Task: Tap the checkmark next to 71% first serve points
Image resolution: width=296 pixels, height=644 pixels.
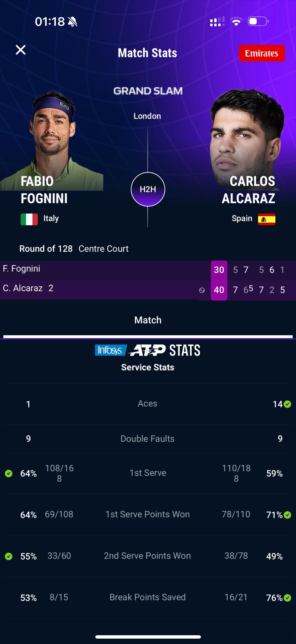Action: click(287, 515)
